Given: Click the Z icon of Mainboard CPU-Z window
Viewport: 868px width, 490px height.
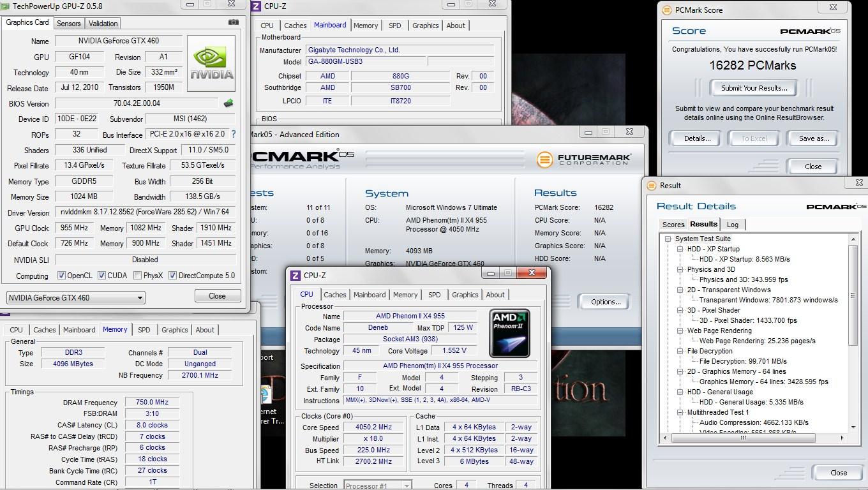Looking at the screenshot, I should [x=256, y=6].
